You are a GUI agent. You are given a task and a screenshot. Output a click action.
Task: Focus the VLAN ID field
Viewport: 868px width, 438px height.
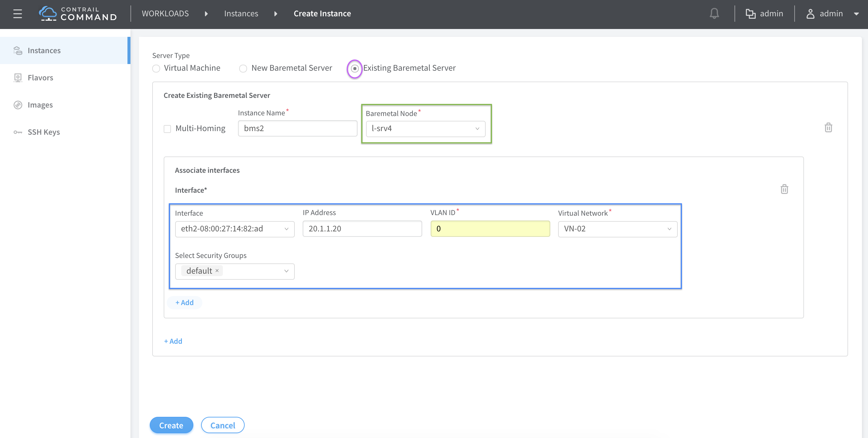click(490, 229)
